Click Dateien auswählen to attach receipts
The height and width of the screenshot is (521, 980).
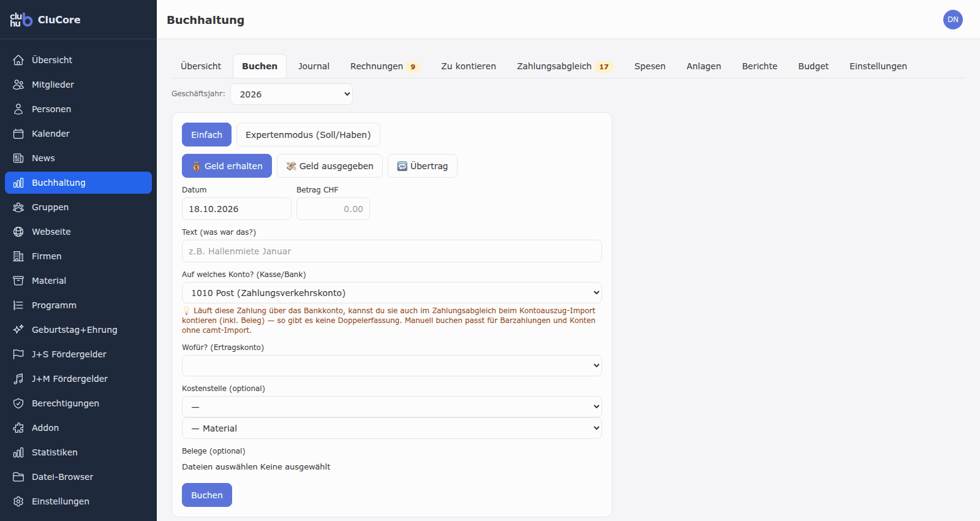point(220,467)
